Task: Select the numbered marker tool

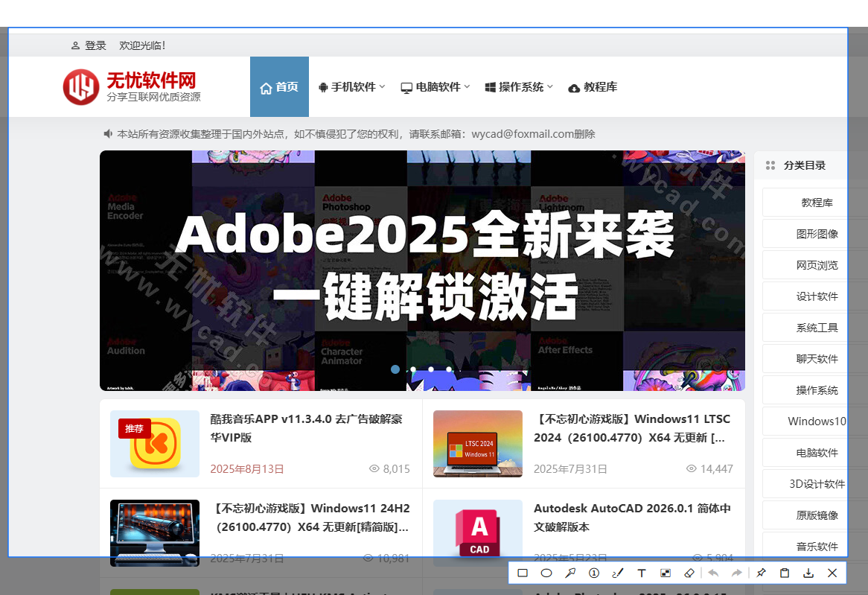Action: (594, 573)
